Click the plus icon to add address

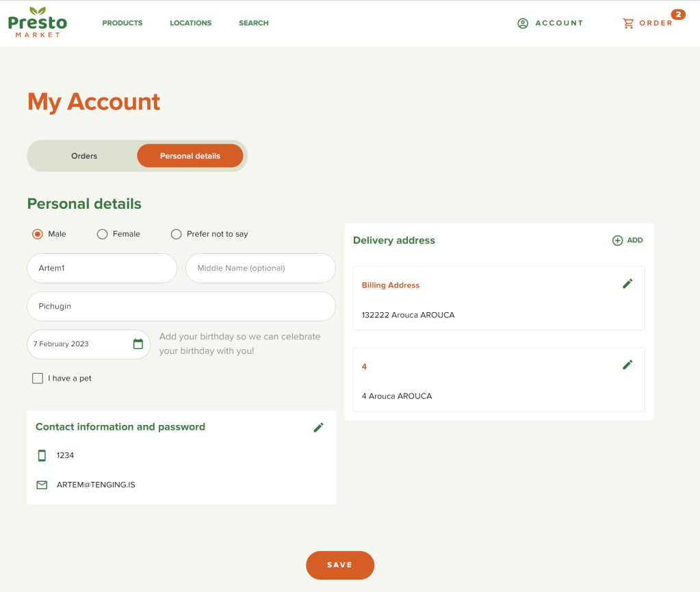click(617, 240)
